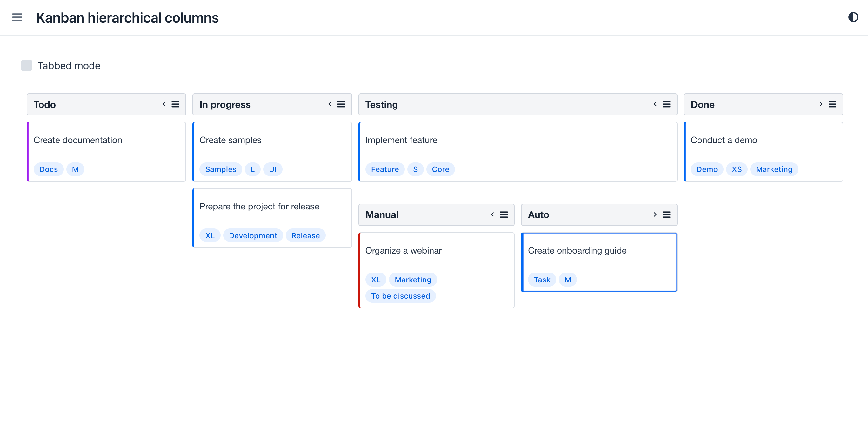The image size is (868, 448).
Task: Select the Implement feature card title
Action: 401,140
